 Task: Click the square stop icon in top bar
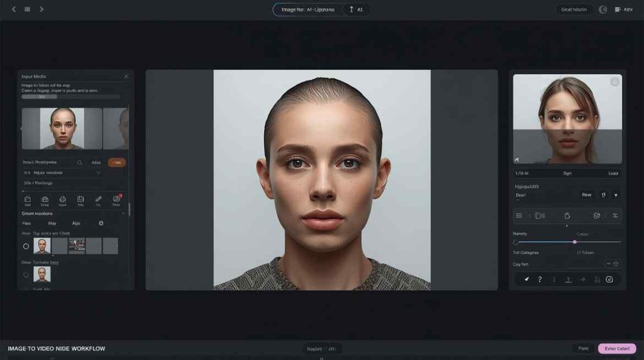click(27, 9)
